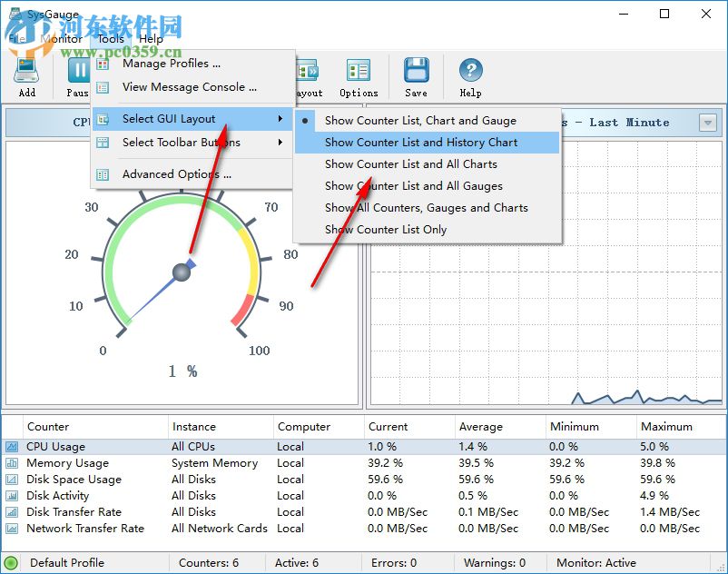Choose Show Counter List and History Chart
Viewport: 728px width, 574px height.
click(421, 143)
